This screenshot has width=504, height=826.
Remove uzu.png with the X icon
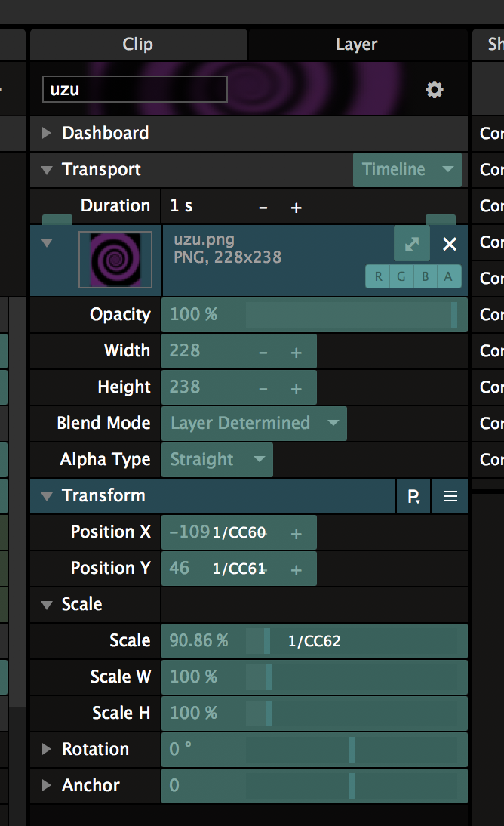click(450, 244)
